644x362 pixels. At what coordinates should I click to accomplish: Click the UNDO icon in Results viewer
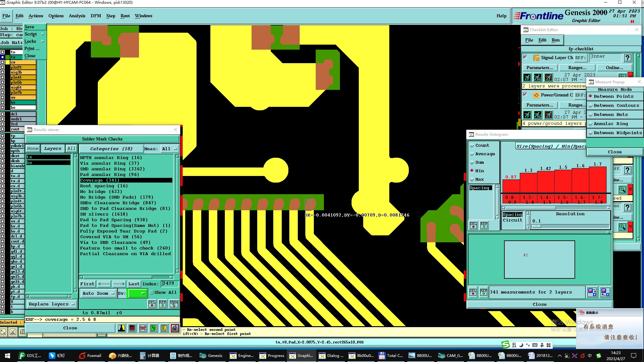(x=174, y=304)
